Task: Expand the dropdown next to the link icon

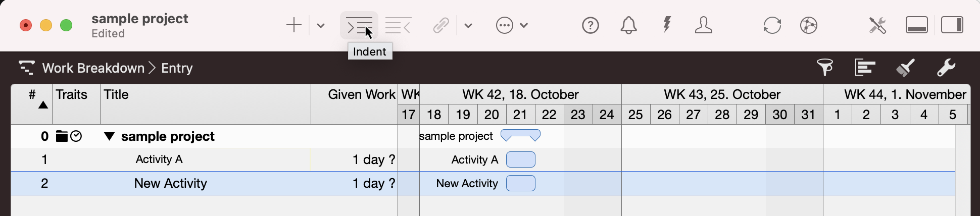Action: click(x=468, y=26)
